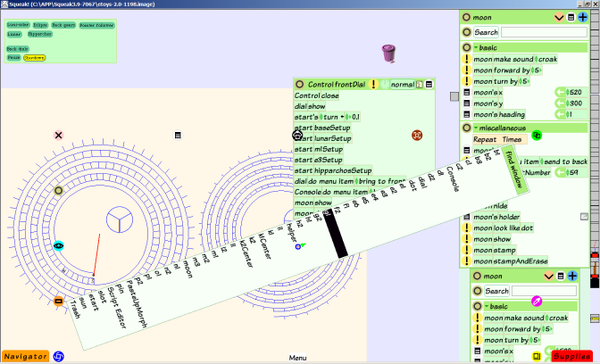The image size is (600, 364).
Task: Click the Hipparchos button in the green panel
Action: point(40,34)
